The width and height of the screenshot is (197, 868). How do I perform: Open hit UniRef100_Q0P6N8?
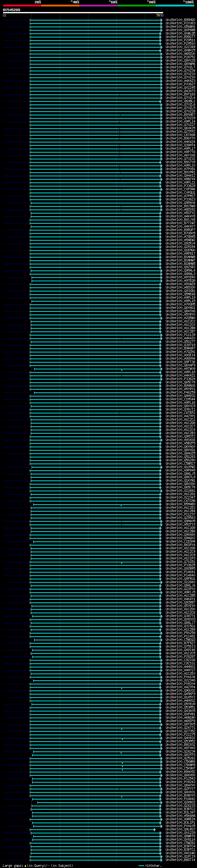[180, 30]
